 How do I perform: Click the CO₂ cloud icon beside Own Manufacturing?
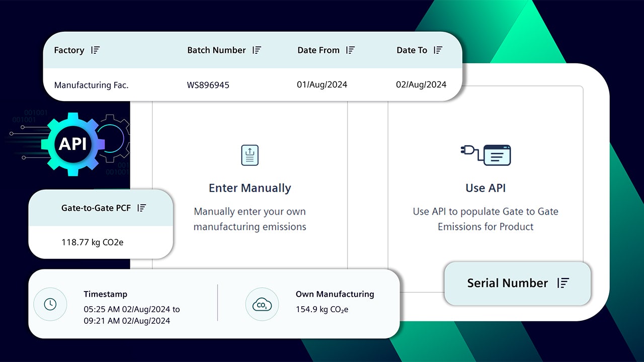click(x=262, y=304)
